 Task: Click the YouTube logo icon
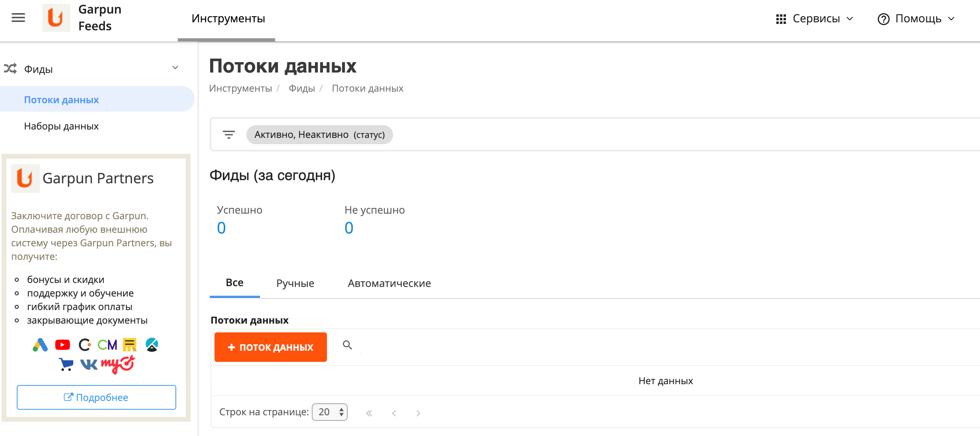[63, 345]
